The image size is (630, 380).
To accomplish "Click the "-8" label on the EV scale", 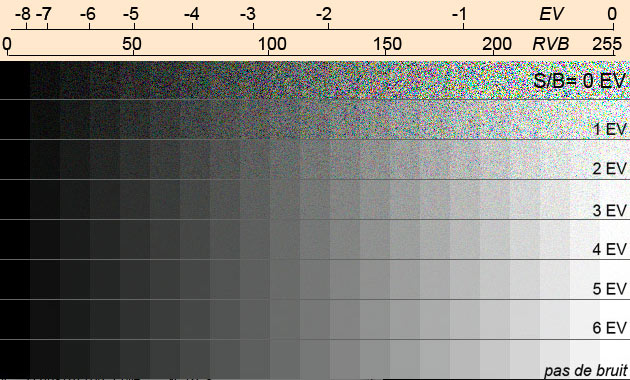I will (22, 14).
